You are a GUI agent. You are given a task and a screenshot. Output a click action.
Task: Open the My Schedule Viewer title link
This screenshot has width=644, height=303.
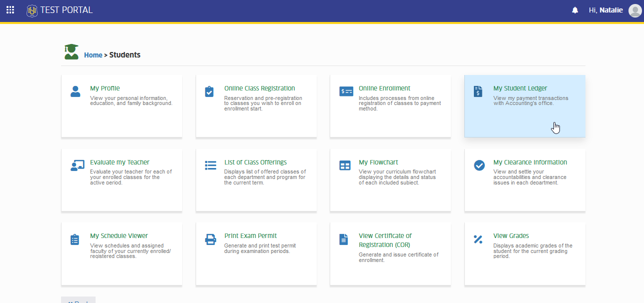coord(119,235)
